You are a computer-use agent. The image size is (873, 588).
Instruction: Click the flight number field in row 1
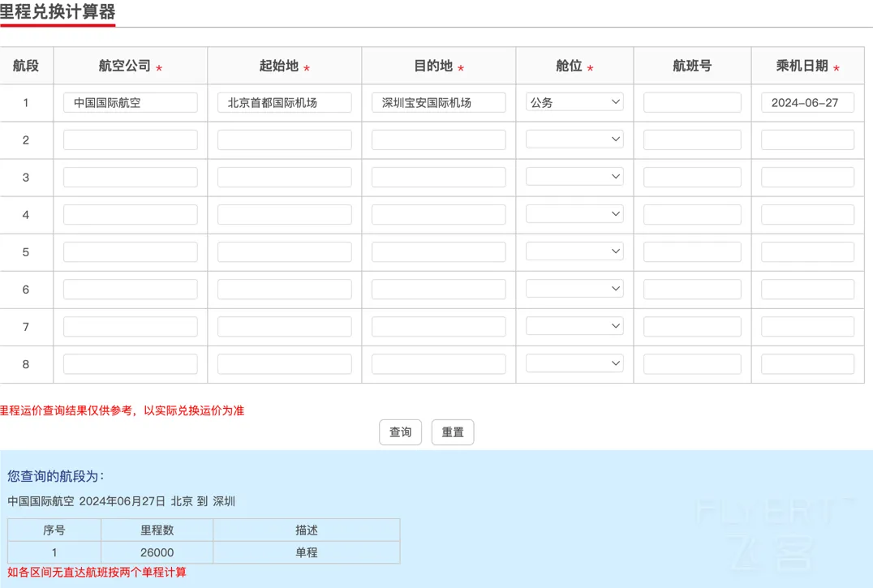pos(692,102)
